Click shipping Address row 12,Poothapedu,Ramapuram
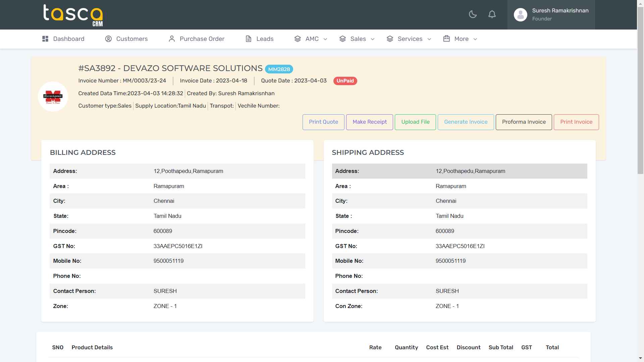 click(460, 171)
